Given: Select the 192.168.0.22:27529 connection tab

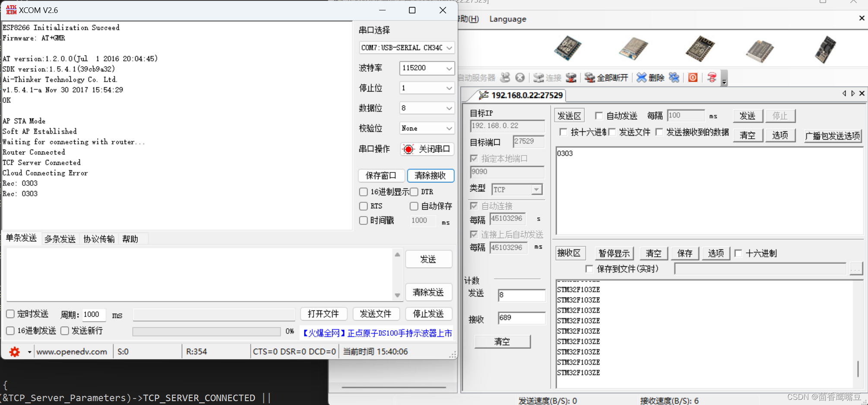Looking at the screenshot, I should point(521,95).
